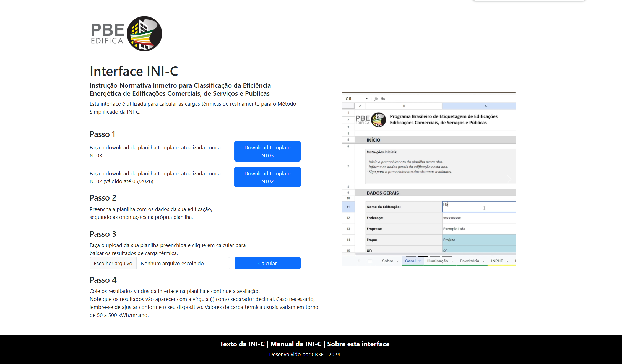This screenshot has height=364, width=622.
Task: Open the Manual da INI-C link
Action: point(296,344)
